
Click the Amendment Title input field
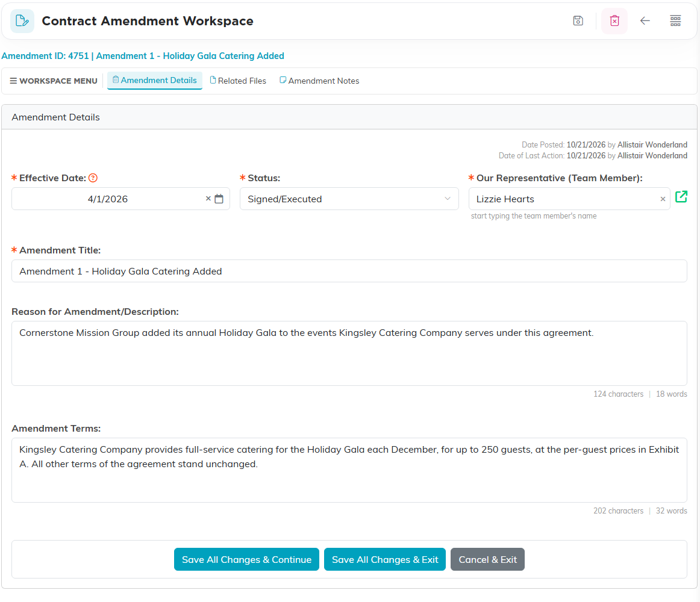click(349, 271)
